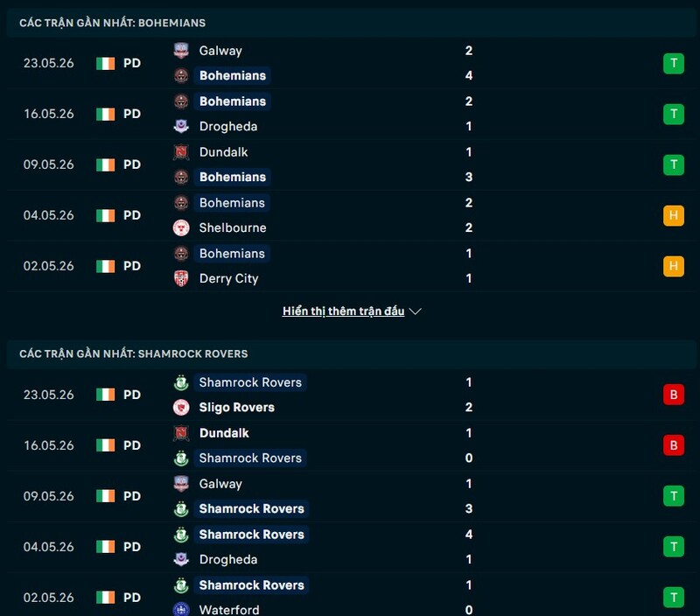Click green T badge for Dundalk 1-3 Bohemians

point(674,164)
